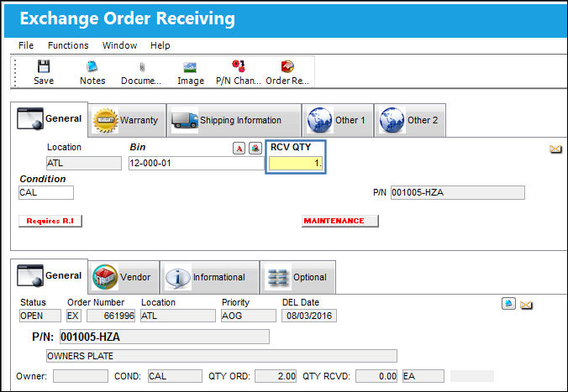Click the unit field showing EA
Viewport: 568px width, 392px height.
click(x=423, y=376)
